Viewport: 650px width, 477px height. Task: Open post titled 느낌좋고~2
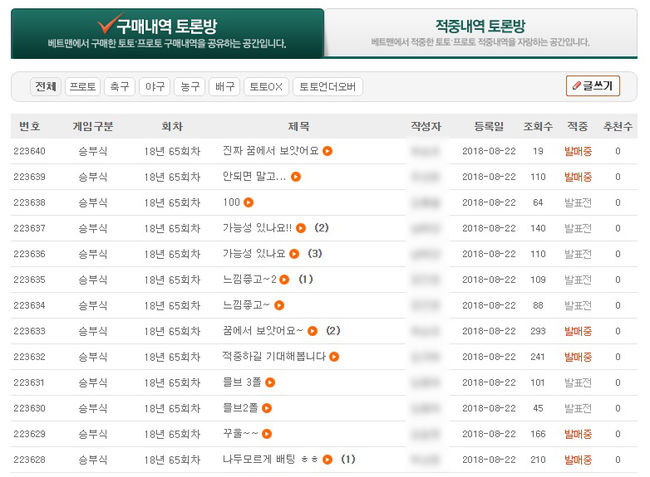pos(249,279)
